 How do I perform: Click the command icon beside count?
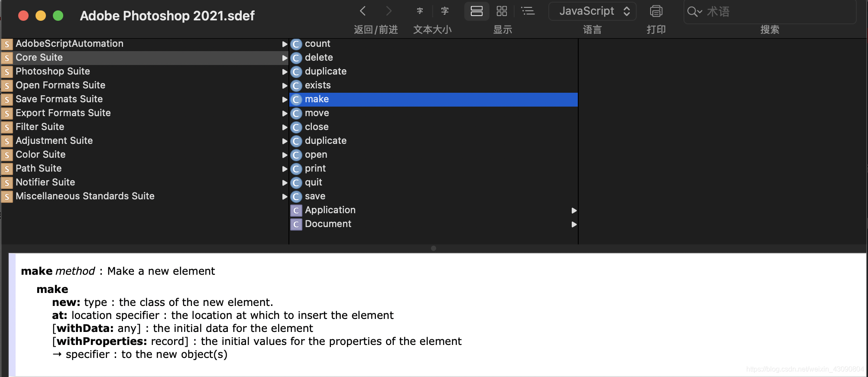click(x=296, y=44)
